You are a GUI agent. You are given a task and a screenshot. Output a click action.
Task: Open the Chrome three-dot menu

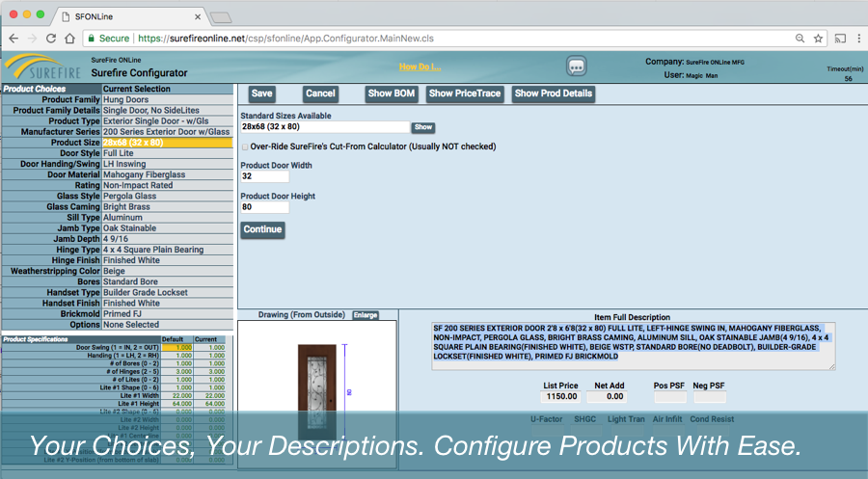[x=859, y=39]
